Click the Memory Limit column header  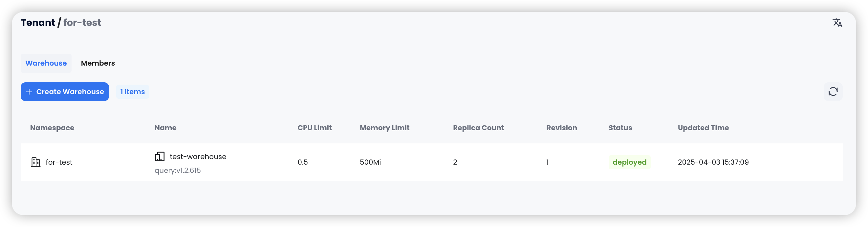click(384, 128)
